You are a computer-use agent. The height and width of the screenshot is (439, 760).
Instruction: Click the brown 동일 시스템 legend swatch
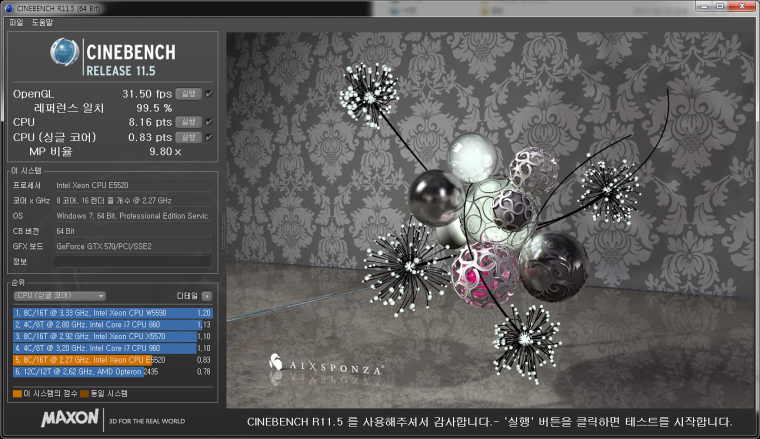(84, 393)
